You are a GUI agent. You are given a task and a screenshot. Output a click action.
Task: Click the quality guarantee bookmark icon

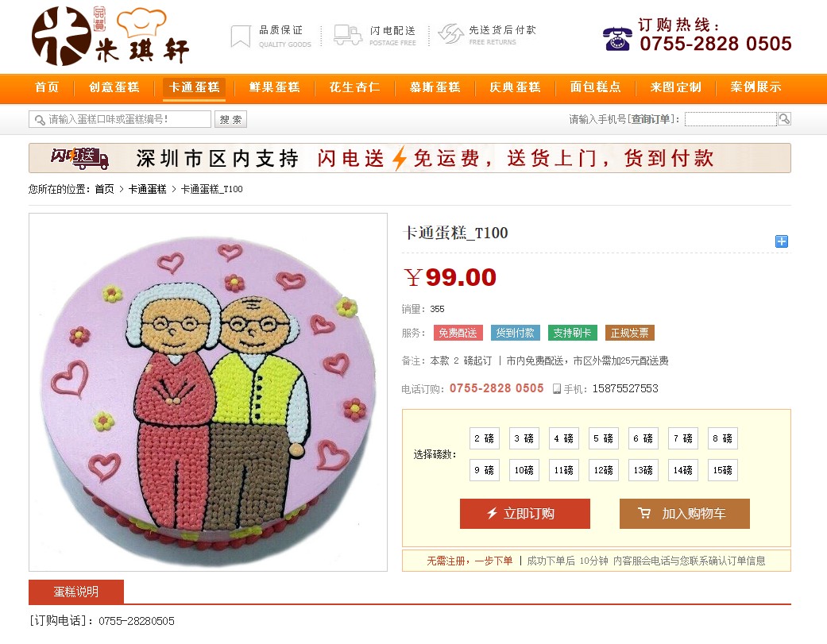click(241, 37)
